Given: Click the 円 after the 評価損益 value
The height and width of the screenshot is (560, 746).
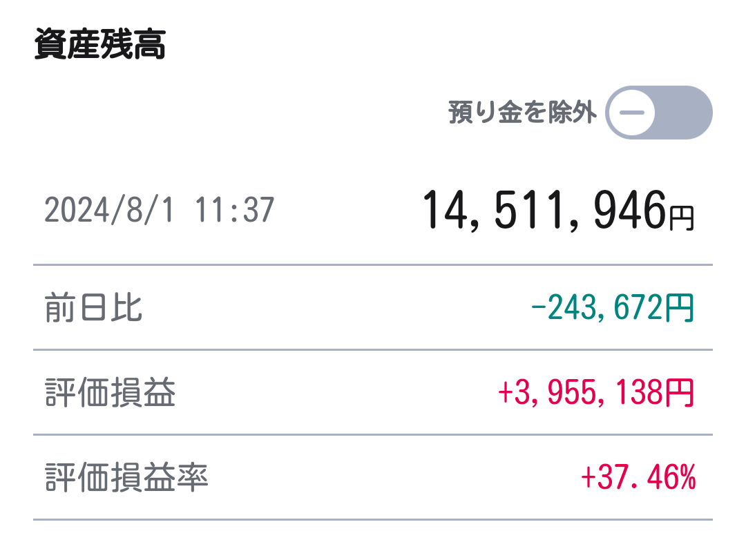Looking at the screenshot, I should 680,392.
